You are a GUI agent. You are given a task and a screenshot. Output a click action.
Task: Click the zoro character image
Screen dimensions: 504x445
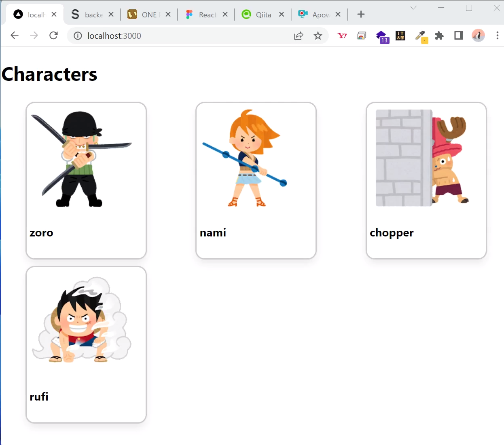tap(81, 158)
